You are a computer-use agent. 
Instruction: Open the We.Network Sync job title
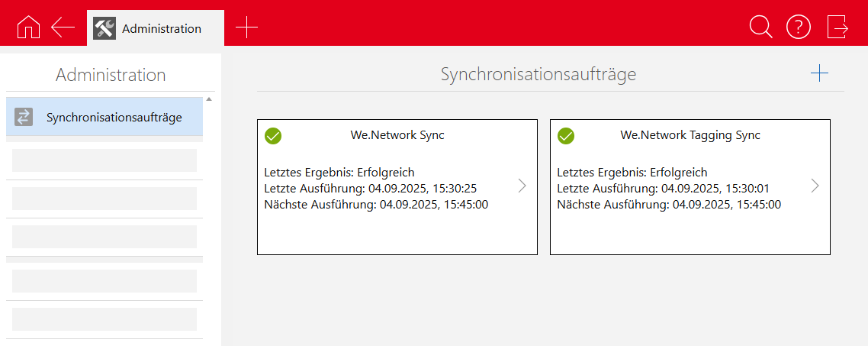pos(397,135)
